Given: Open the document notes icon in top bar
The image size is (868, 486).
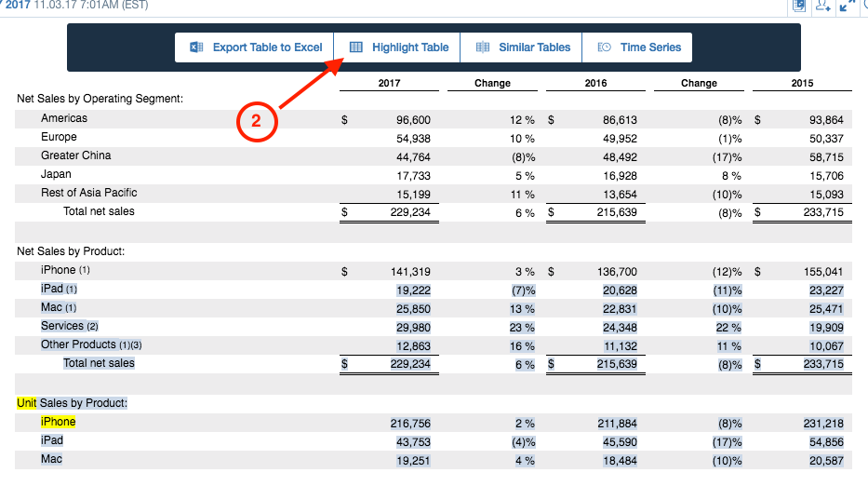Looking at the screenshot, I should pos(798,6).
